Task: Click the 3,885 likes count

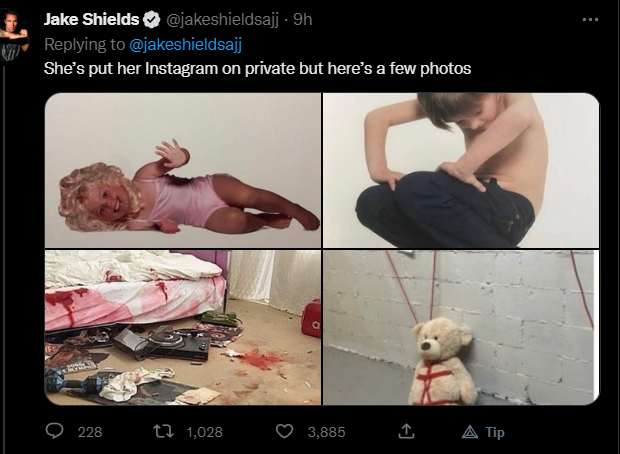Action: click(x=327, y=432)
